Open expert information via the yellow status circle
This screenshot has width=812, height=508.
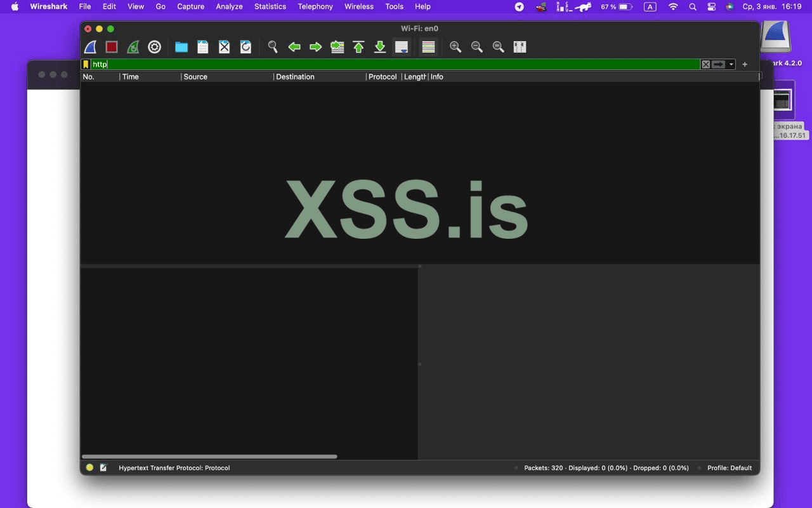(89, 468)
